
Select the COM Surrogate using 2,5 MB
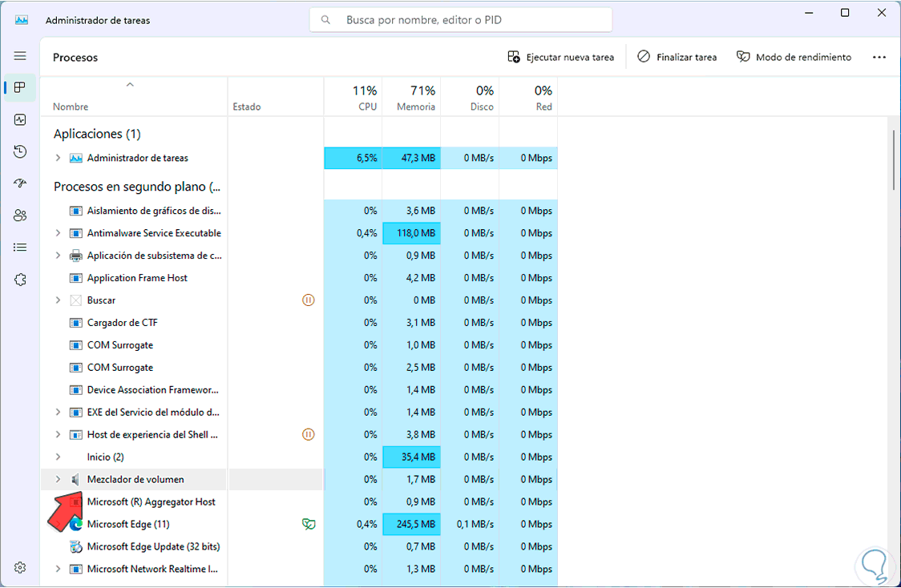click(x=299, y=368)
